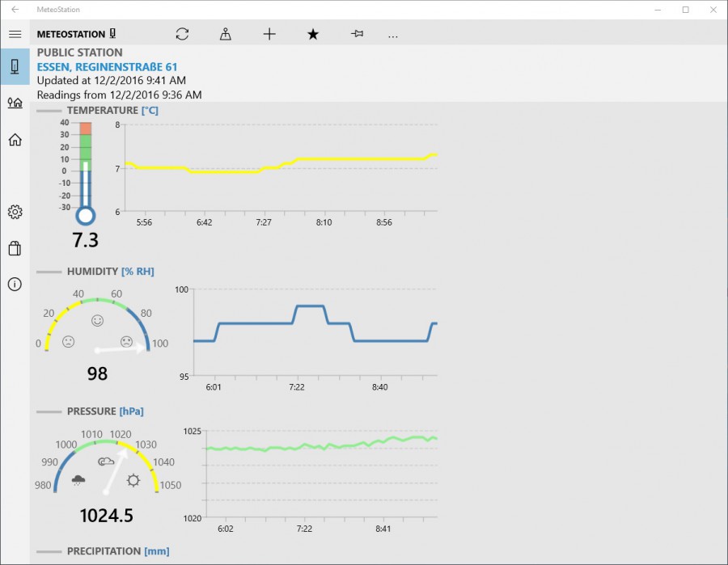Click the back arrow in title bar

pyautogui.click(x=15, y=10)
